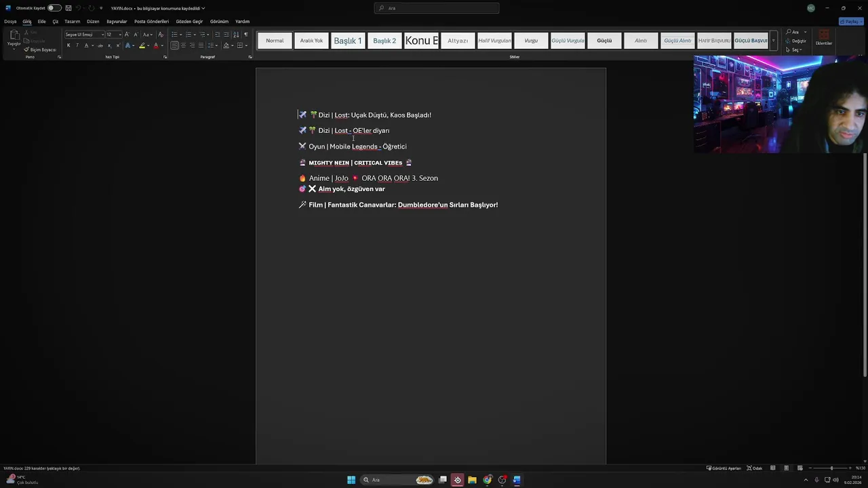Click the align right icon

(192, 45)
